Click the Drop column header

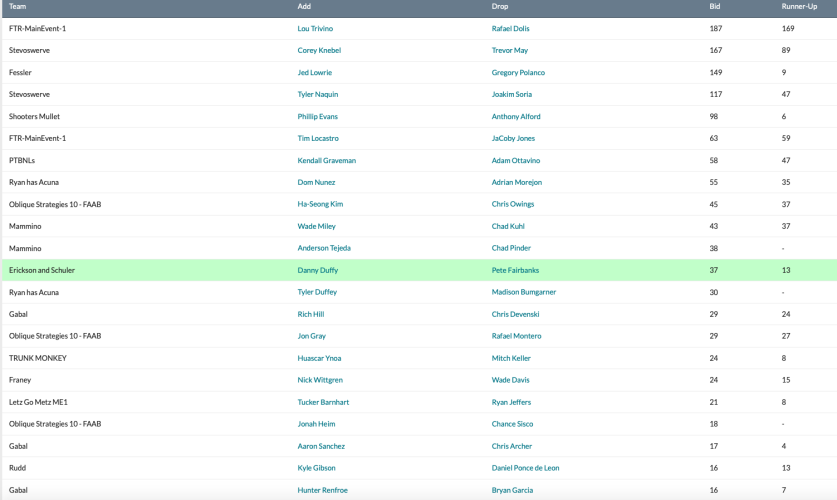[x=500, y=6]
